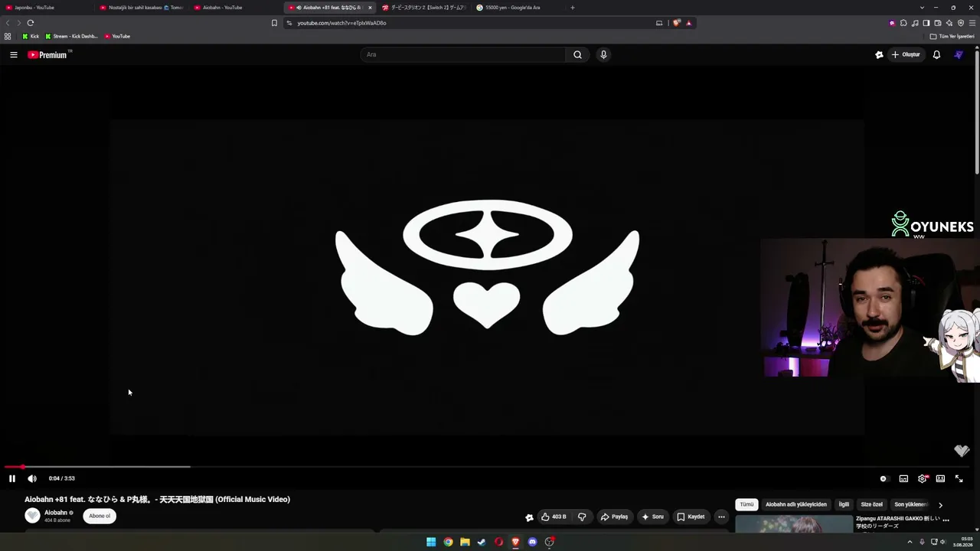Viewport: 980px width, 551px height.
Task: Focus the YouTube search field Ara
Action: coord(463,54)
